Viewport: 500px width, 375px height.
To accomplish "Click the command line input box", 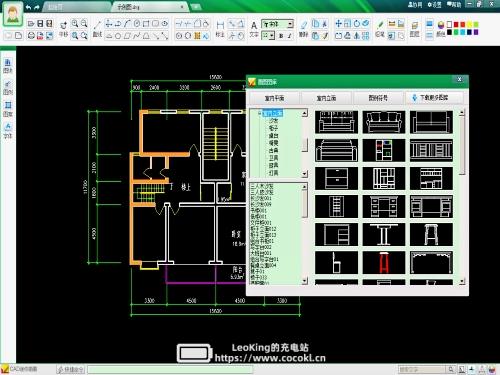I will tap(170, 369).
